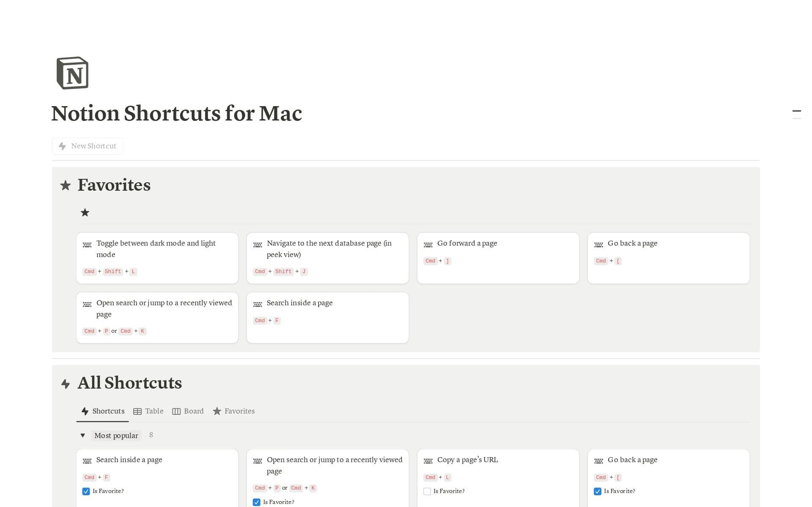This screenshot has height=507, width=812.
Task: Click the Most popular group header
Action: point(116,435)
